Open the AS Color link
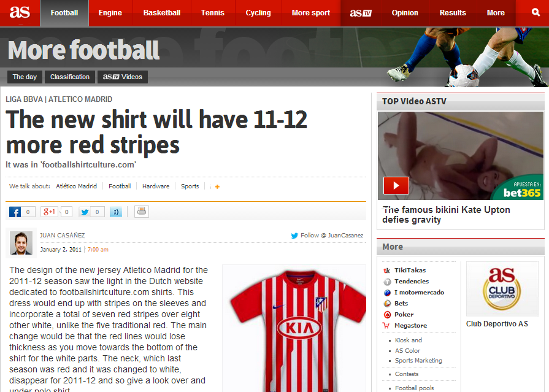 pyautogui.click(x=407, y=351)
